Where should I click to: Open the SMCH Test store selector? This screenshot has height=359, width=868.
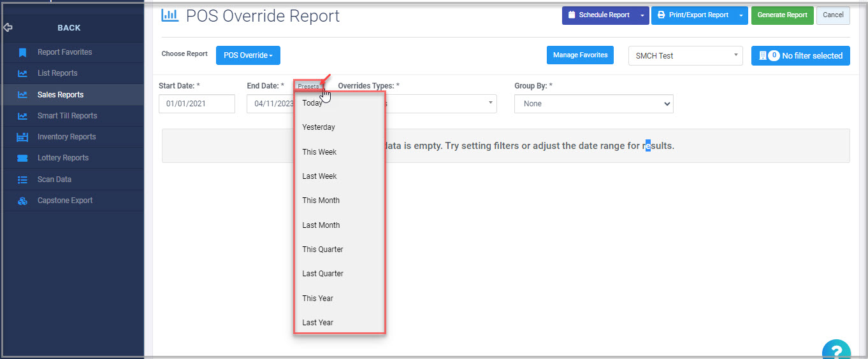coord(685,56)
